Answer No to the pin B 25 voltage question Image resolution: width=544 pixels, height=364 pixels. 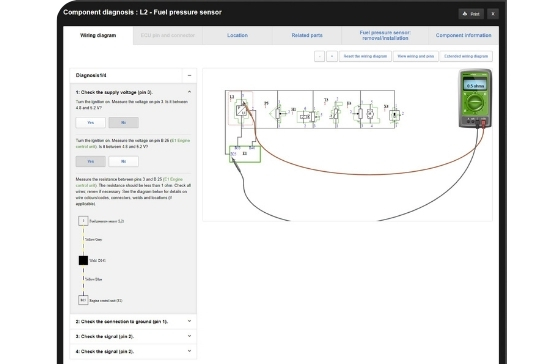[x=124, y=161]
